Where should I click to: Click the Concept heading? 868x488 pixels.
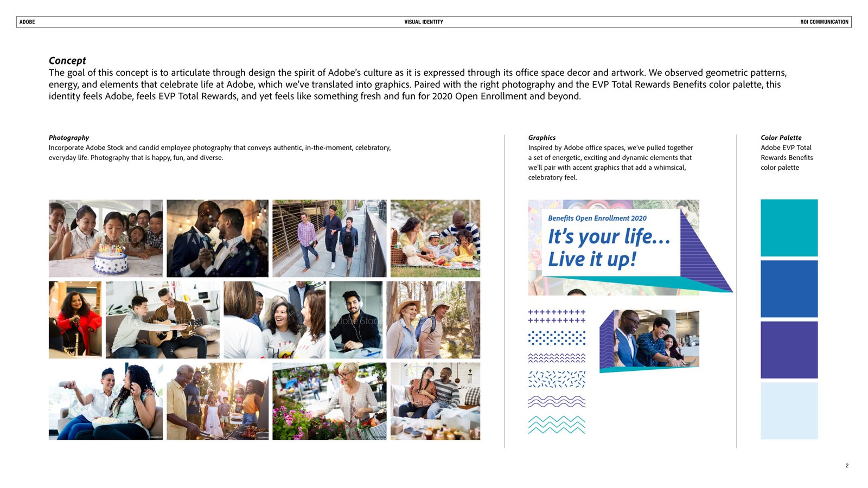pos(67,61)
